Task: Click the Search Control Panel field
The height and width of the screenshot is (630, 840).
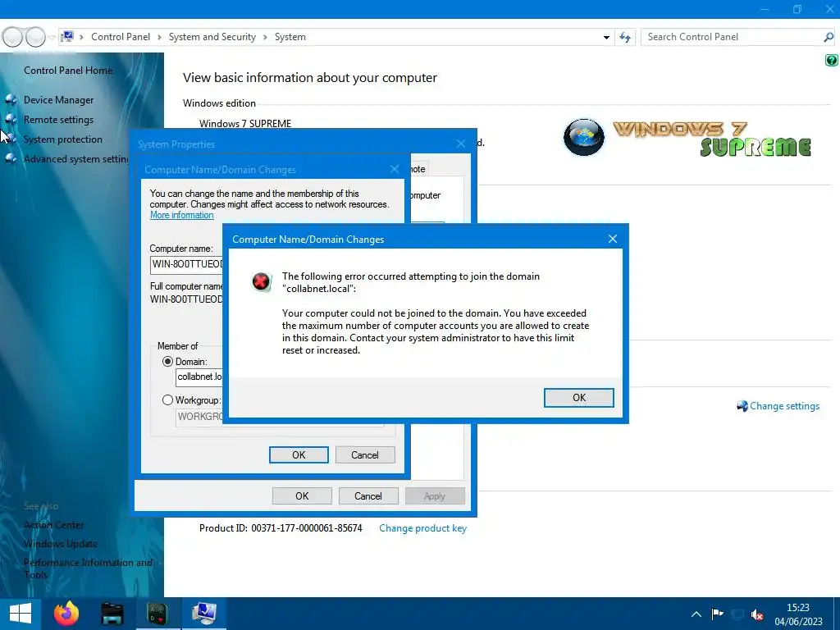Action: pyautogui.click(x=731, y=37)
